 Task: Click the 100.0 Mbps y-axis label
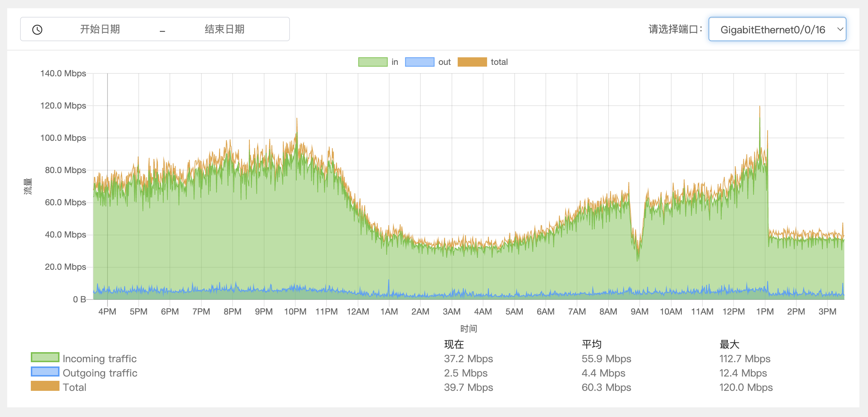(x=63, y=138)
